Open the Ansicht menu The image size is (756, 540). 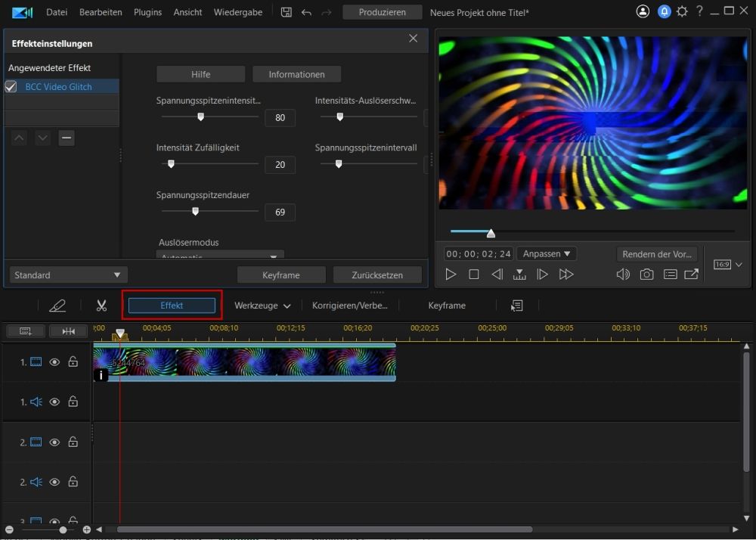[x=187, y=12]
